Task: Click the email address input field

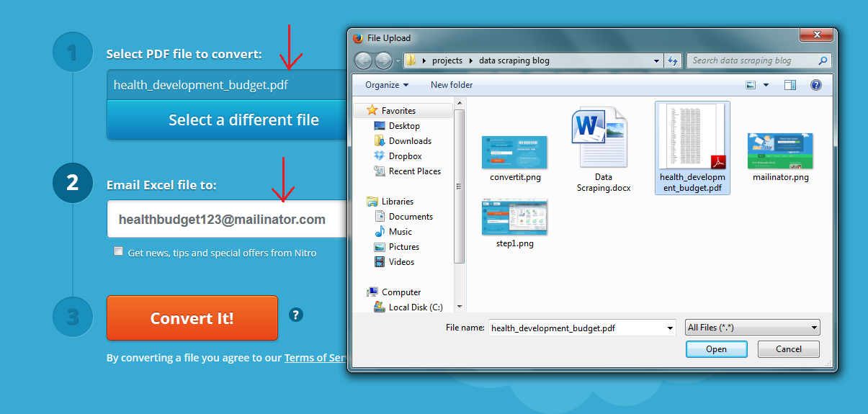Action: 227,220
